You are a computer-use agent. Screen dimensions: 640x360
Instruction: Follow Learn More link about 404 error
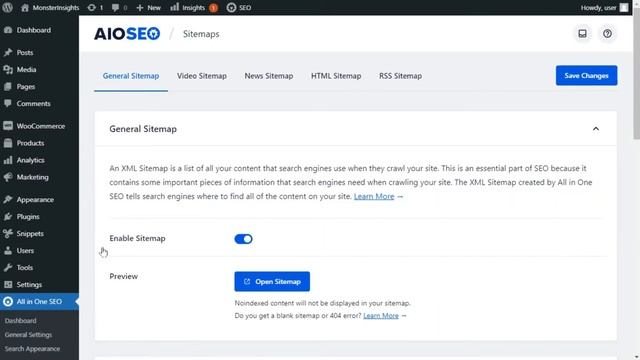[x=381, y=316]
